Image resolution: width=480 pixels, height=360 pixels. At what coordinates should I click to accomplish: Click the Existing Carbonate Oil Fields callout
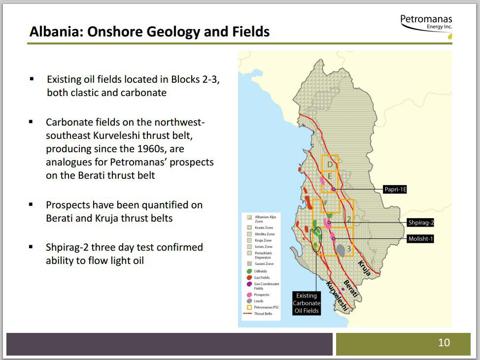coord(307,303)
